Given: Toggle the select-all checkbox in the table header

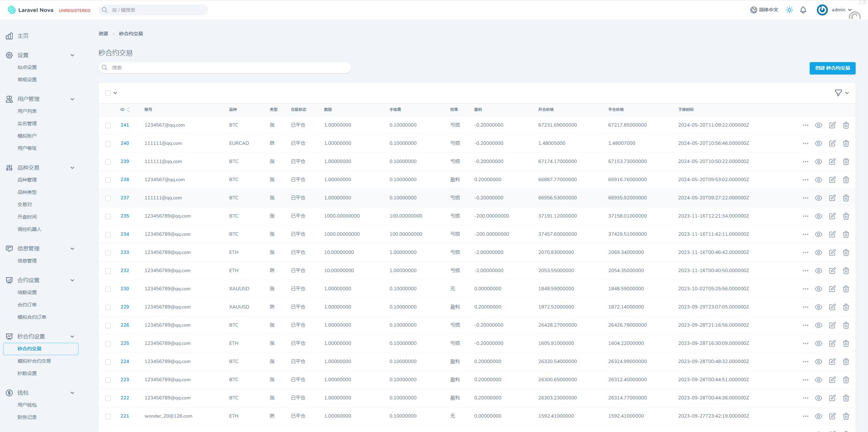Looking at the screenshot, I should tap(108, 93).
